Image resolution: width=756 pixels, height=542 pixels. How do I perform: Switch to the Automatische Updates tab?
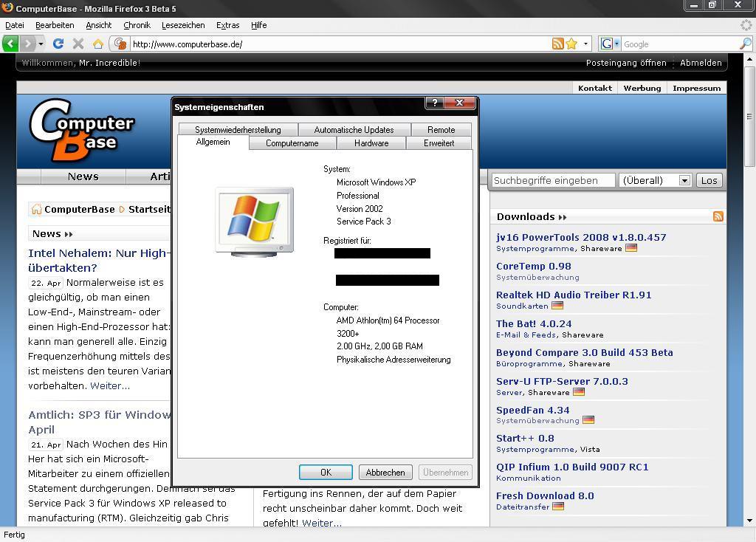pyautogui.click(x=354, y=130)
